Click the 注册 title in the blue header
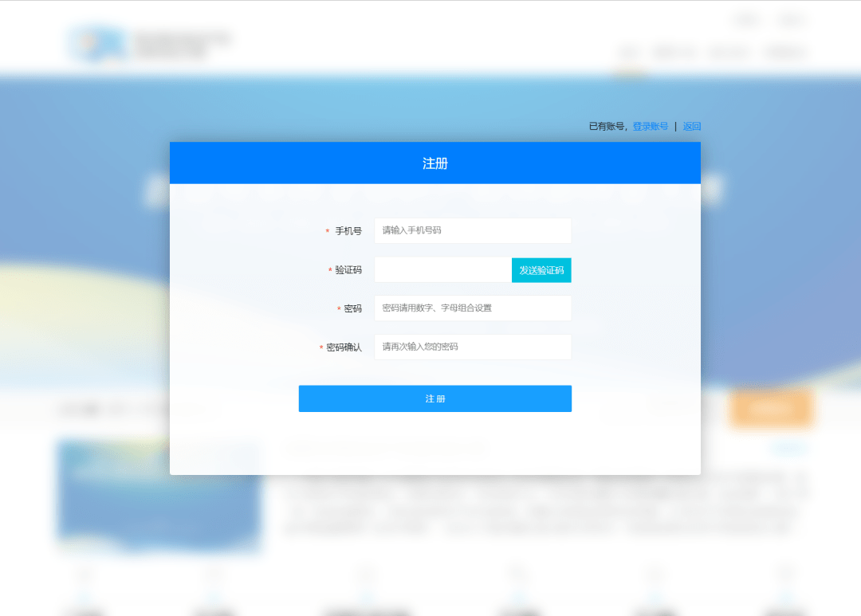Viewport: 861px width, 616px height. click(x=434, y=163)
